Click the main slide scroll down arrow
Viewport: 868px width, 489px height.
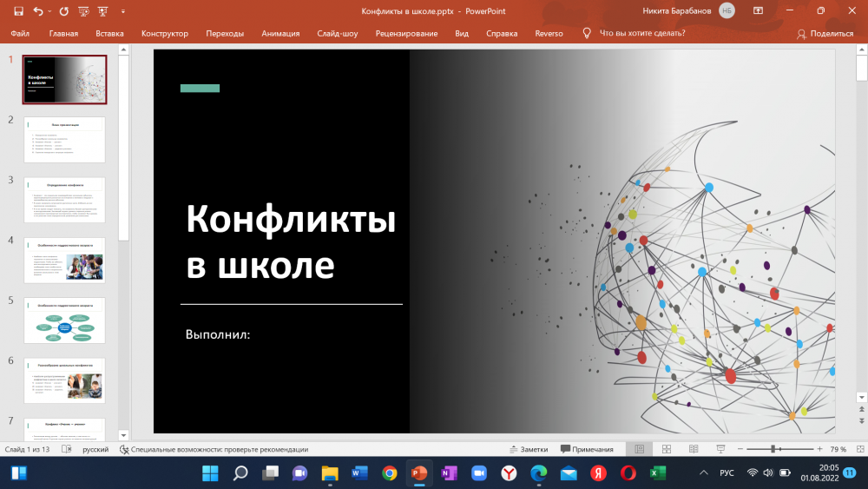tap(861, 398)
